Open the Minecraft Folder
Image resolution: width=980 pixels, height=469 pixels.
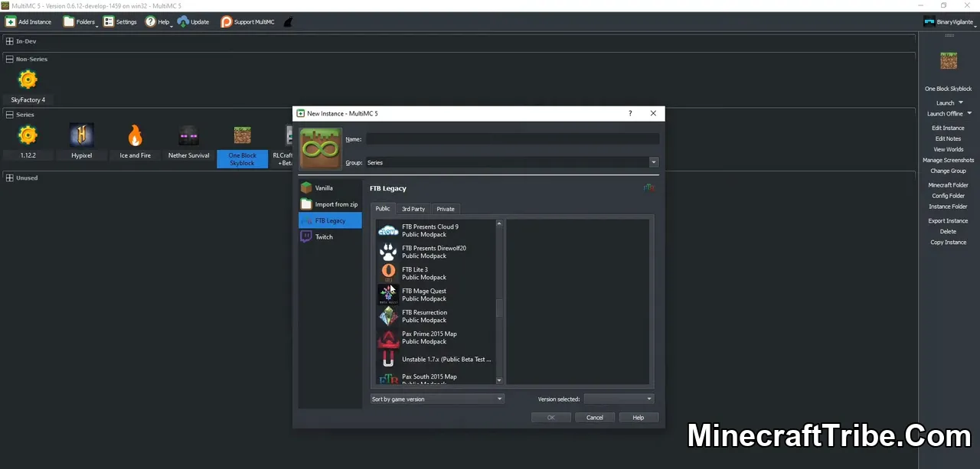click(x=948, y=185)
